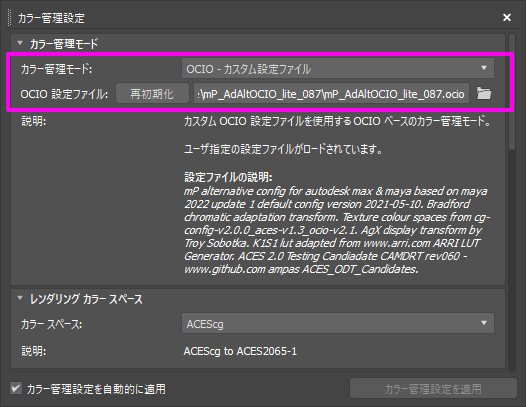Click the OCIO config file path field

tap(331, 94)
